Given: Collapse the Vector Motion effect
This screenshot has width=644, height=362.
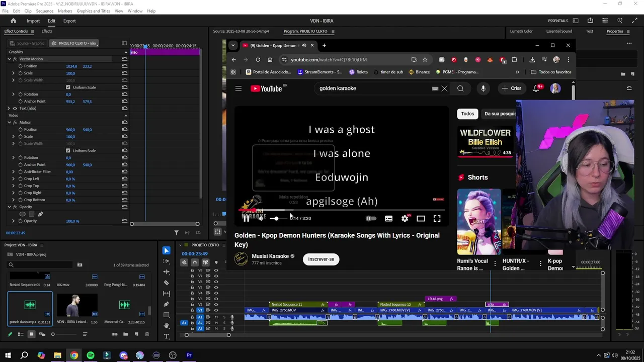Looking at the screenshot, I should pos(9,59).
